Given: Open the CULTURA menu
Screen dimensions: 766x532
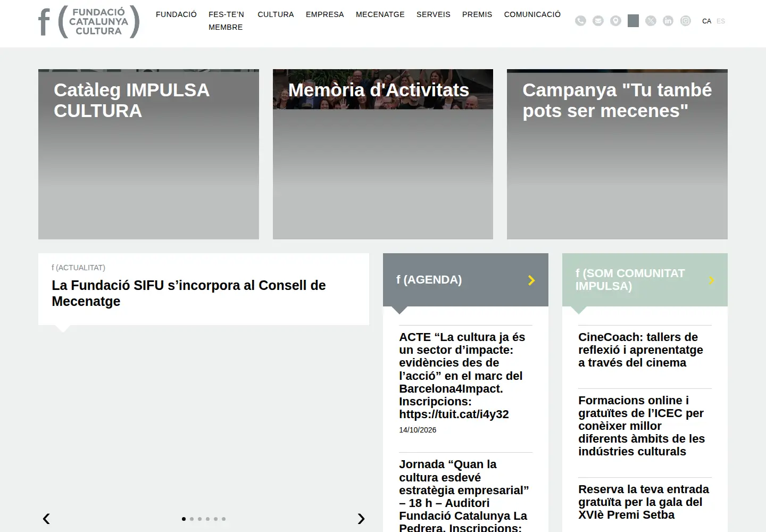Looking at the screenshot, I should tap(276, 14).
